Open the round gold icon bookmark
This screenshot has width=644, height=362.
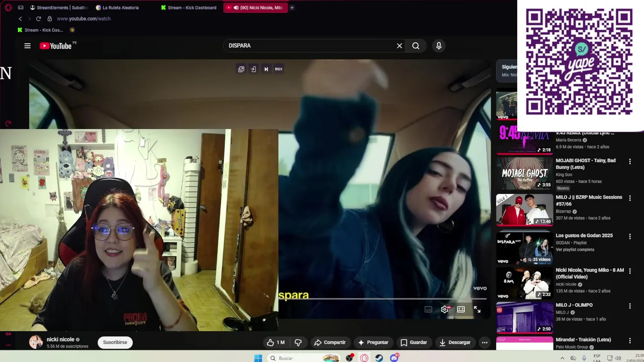click(72, 30)
